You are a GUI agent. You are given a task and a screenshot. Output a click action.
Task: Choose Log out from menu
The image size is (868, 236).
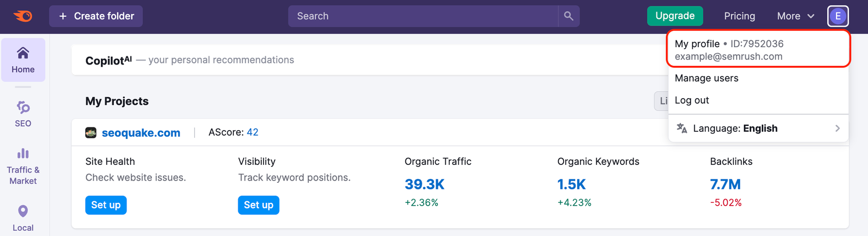692,100
